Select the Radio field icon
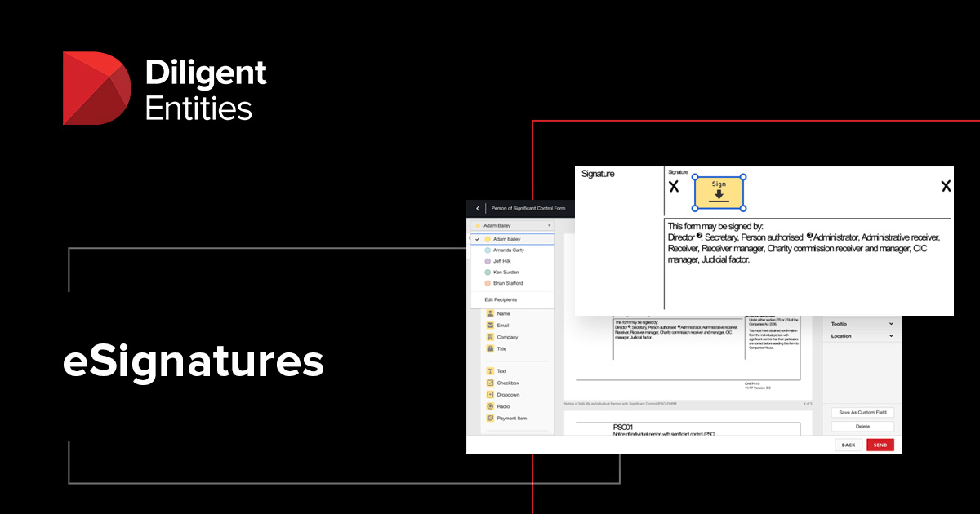Image resolution: width=980 pixels, height=514 pixels. (x=490, y=406)
